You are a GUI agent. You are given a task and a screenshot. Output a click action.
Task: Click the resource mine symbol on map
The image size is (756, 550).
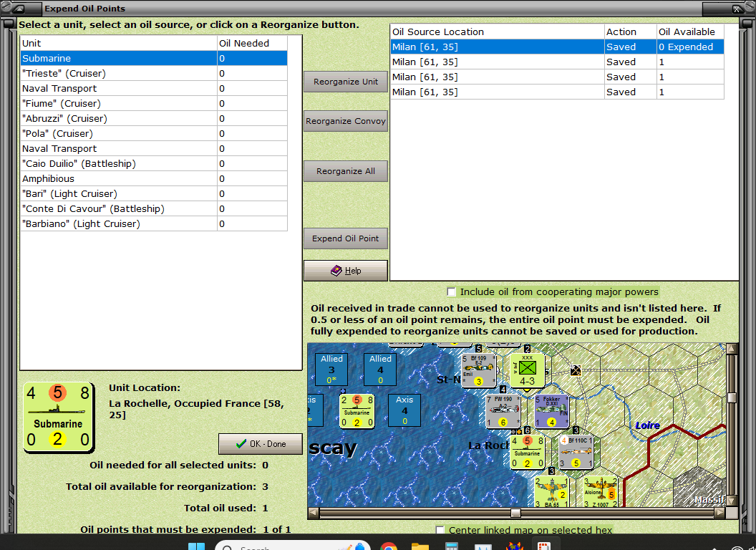(x=576, y=370)
